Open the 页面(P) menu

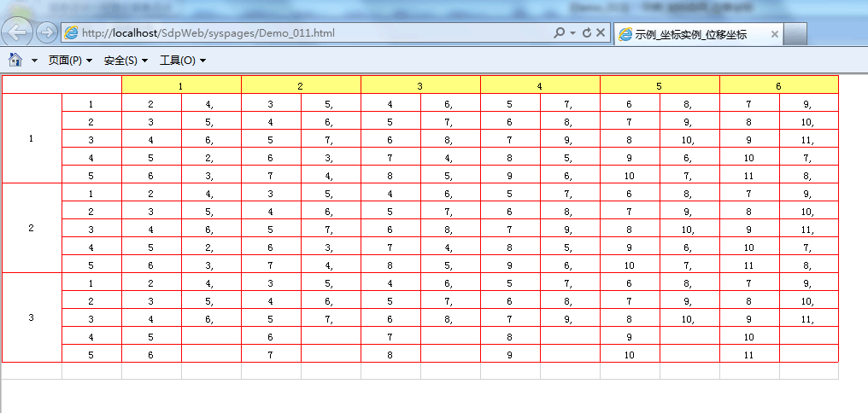[x=70, y=61]
